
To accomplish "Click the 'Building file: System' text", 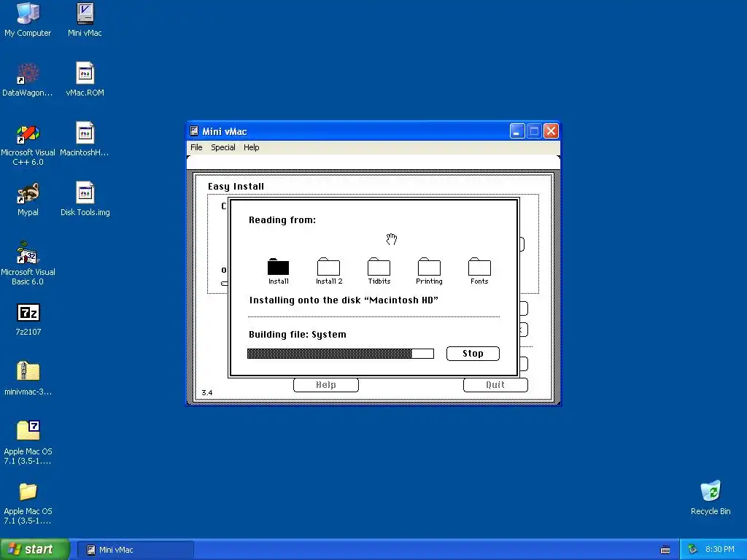I will pyautogui.click(x=298, y=334).
